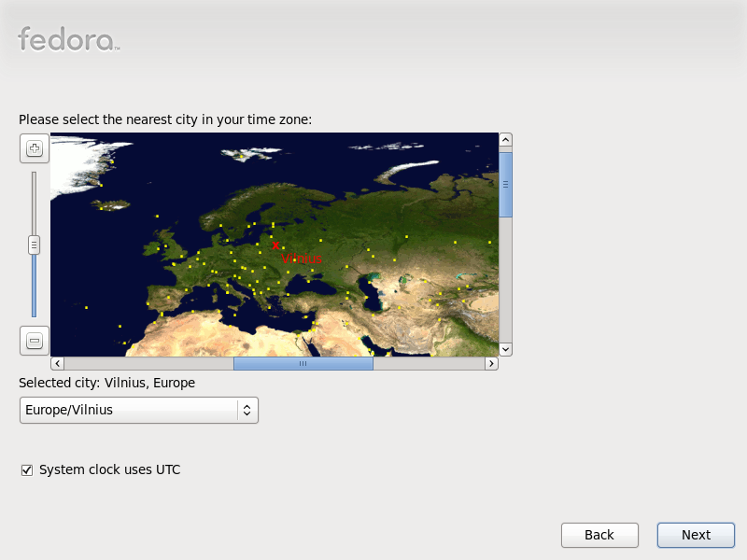
Task: Click the map zoom slider handle
Action: pyautogui.click(x=34, y=245)
